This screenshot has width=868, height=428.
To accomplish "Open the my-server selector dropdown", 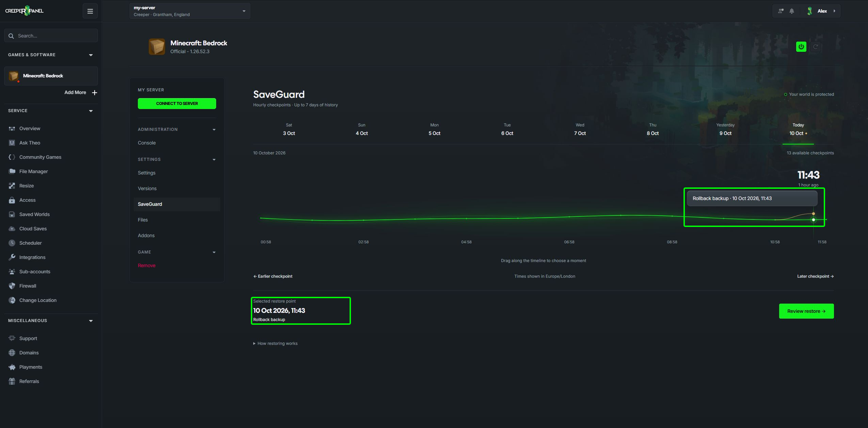I will pos(190,11).
